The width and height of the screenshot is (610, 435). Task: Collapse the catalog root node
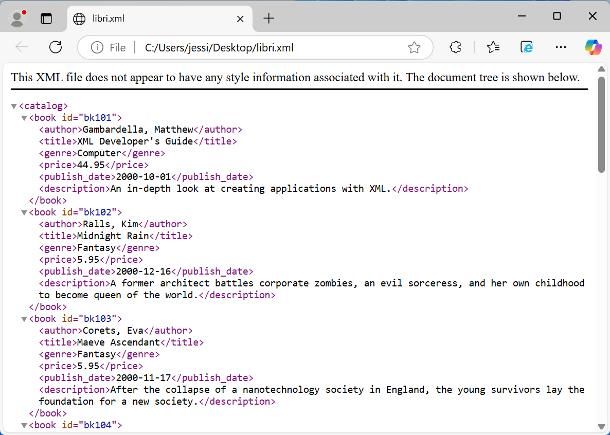pyautogui.click(x=14, y=106)
